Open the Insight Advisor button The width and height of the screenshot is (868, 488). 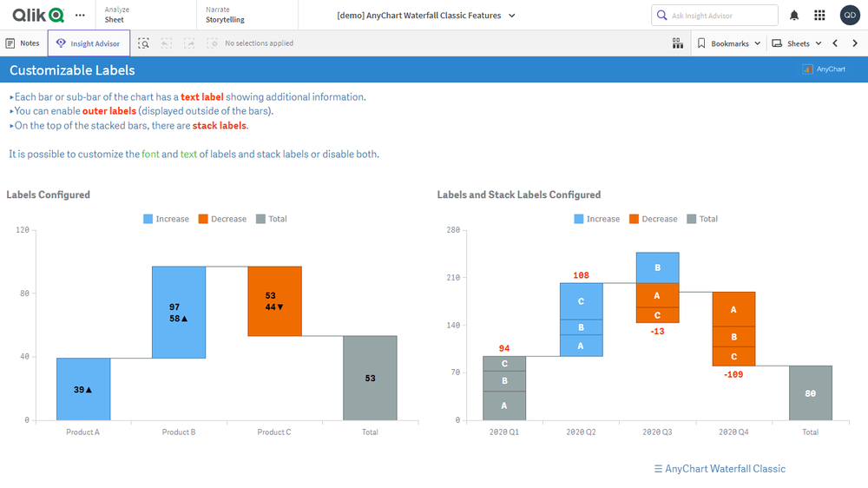[x=89, y=43]
